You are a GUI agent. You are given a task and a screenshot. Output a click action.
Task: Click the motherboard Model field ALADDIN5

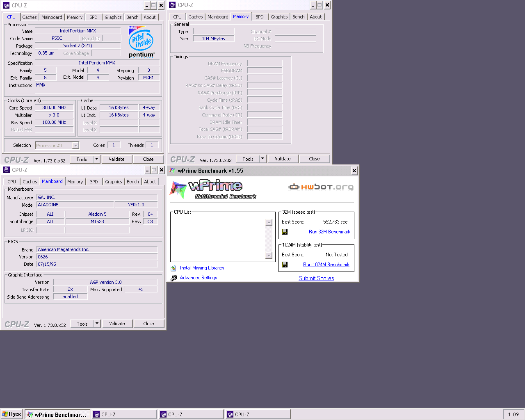click(x=75, y=205)
